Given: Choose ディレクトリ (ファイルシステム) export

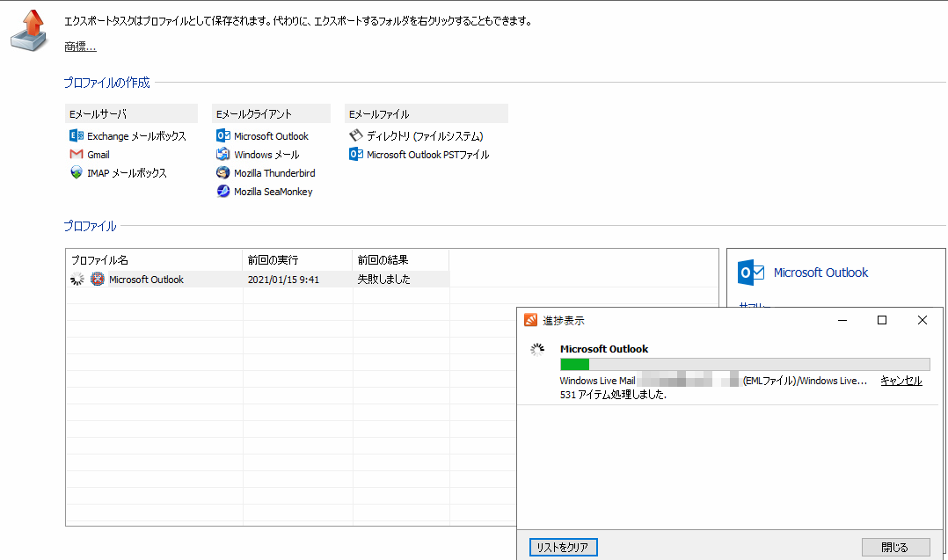Looking at the screenshot, I should coord(425,136).
